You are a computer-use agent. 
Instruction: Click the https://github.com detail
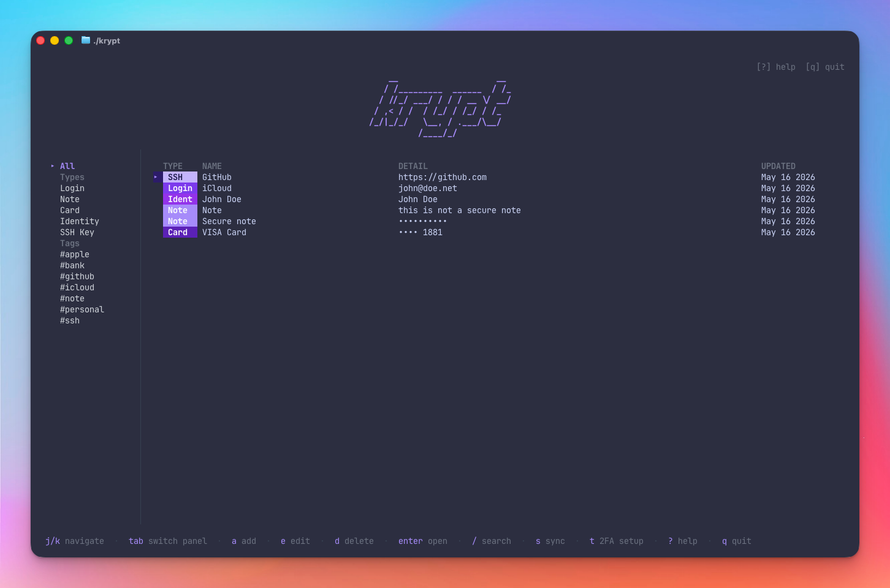[x=443, y=177]
